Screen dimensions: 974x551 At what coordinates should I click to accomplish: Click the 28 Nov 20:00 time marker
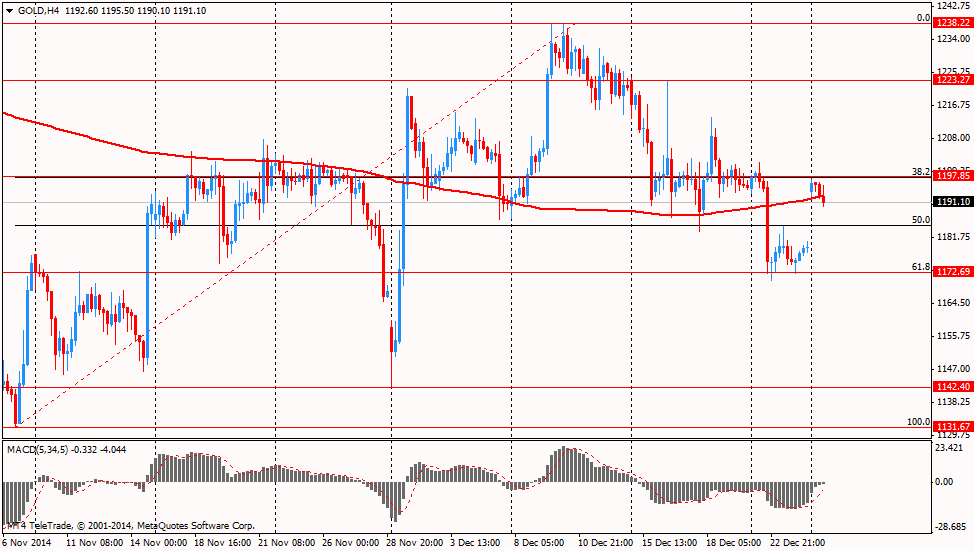click(414, 542)
